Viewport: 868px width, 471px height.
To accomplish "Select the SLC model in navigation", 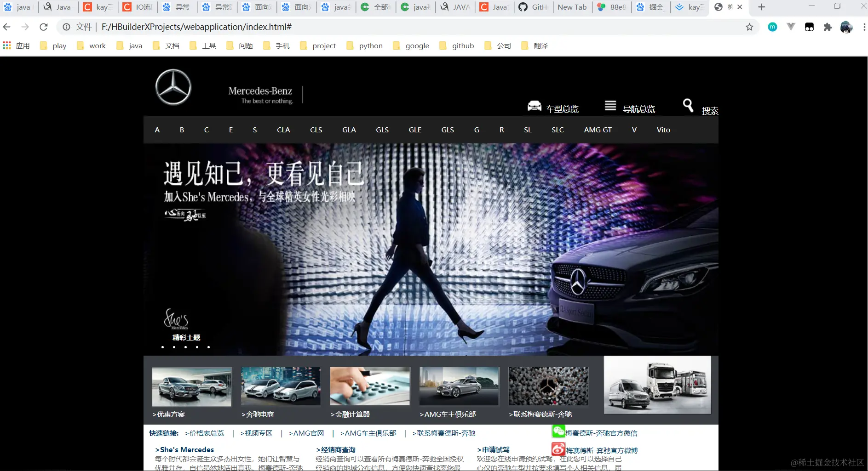I will point(558,130).
